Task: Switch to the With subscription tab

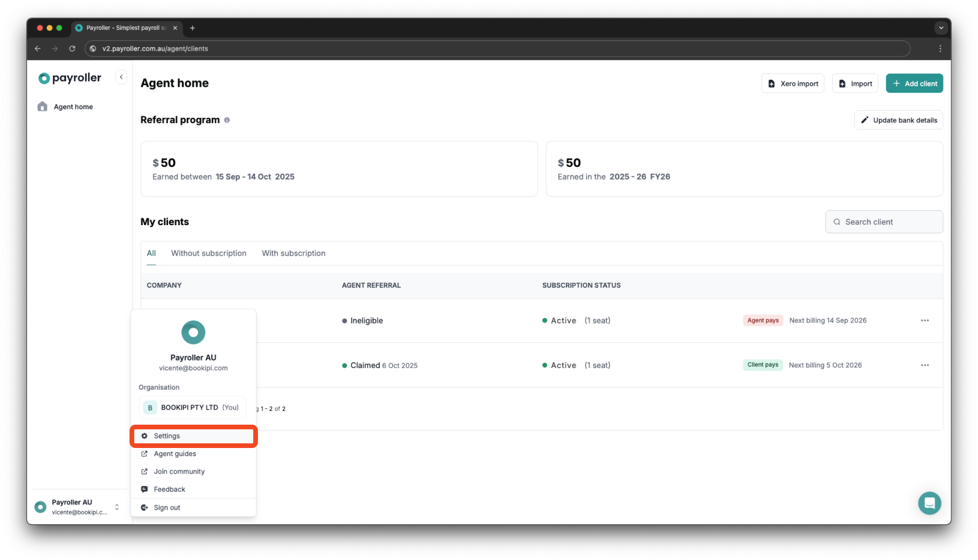Action: point(294,253)
